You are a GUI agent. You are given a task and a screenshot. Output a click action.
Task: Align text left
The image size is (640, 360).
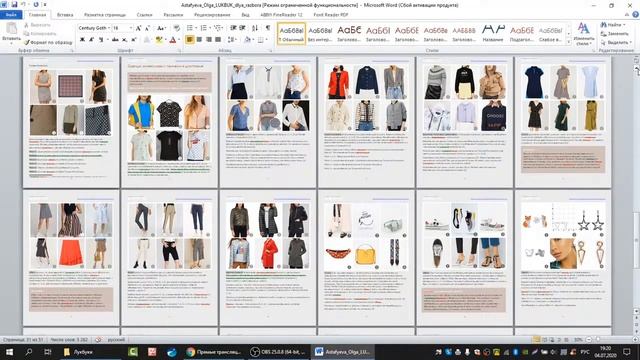tap(190, 40)
